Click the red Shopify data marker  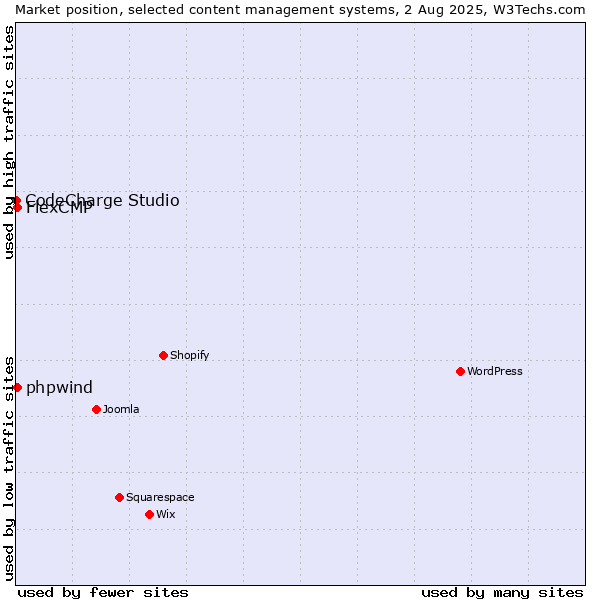coord(163,355)
